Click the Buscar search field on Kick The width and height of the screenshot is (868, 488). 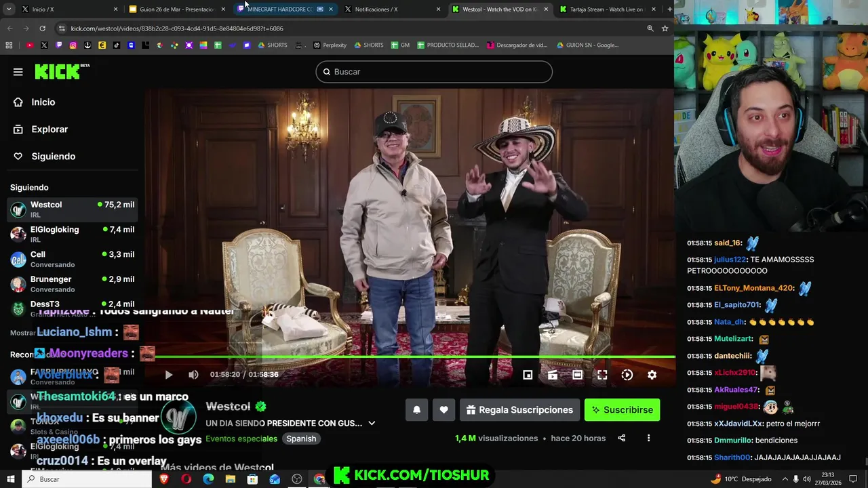[434, 72]
